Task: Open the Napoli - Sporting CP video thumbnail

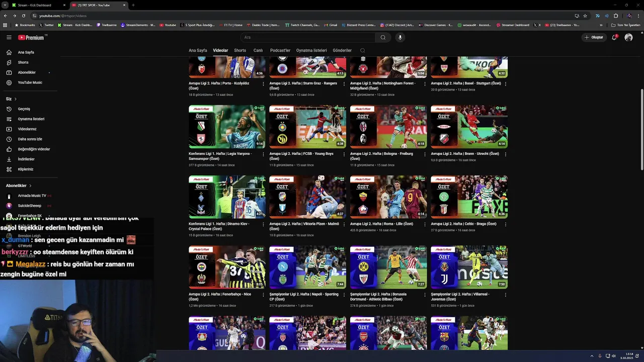Action: click(307, 267)
